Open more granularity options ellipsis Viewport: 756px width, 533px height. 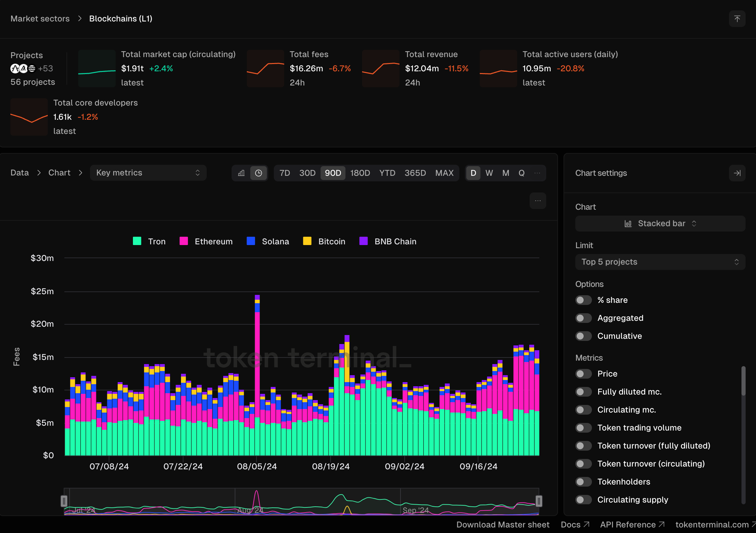tap(537, 173)
